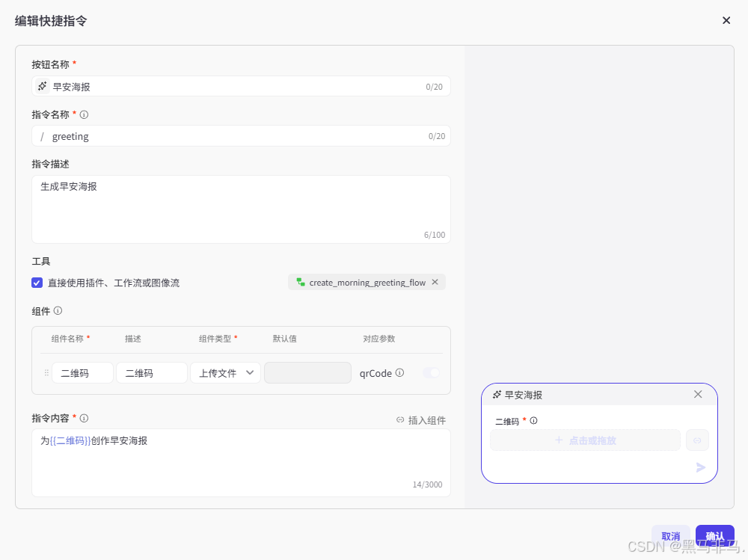This screenshot has width=748, height=560.
Task: Edit the 描述 field in 二维码 row
Action: coord(152,372)
